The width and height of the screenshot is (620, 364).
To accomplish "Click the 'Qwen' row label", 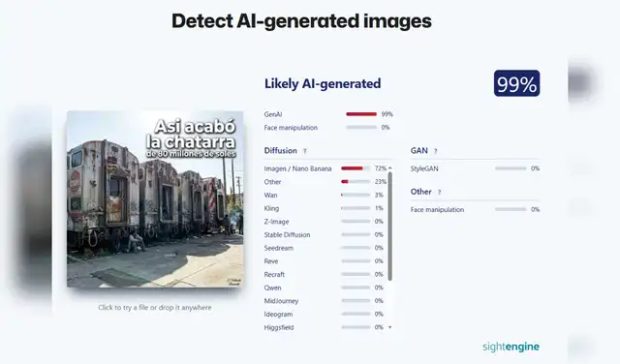I will [x=272, y=288].
